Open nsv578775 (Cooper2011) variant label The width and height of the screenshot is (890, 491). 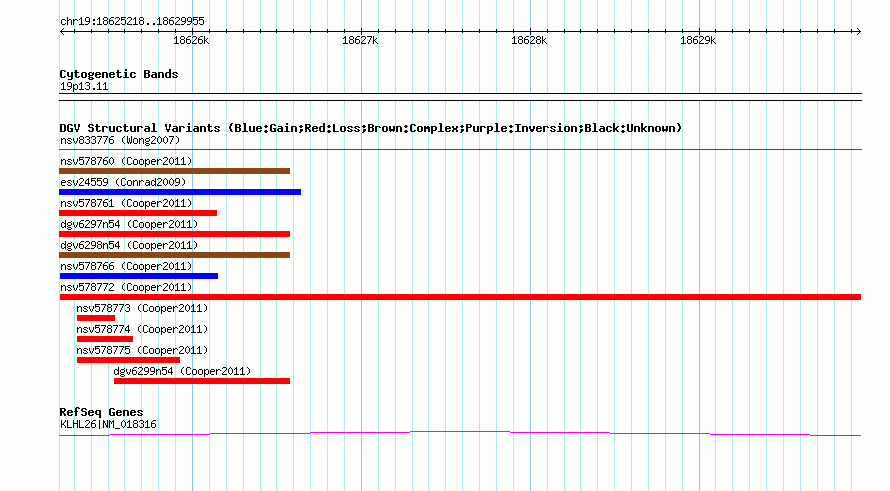pos(142,350)
